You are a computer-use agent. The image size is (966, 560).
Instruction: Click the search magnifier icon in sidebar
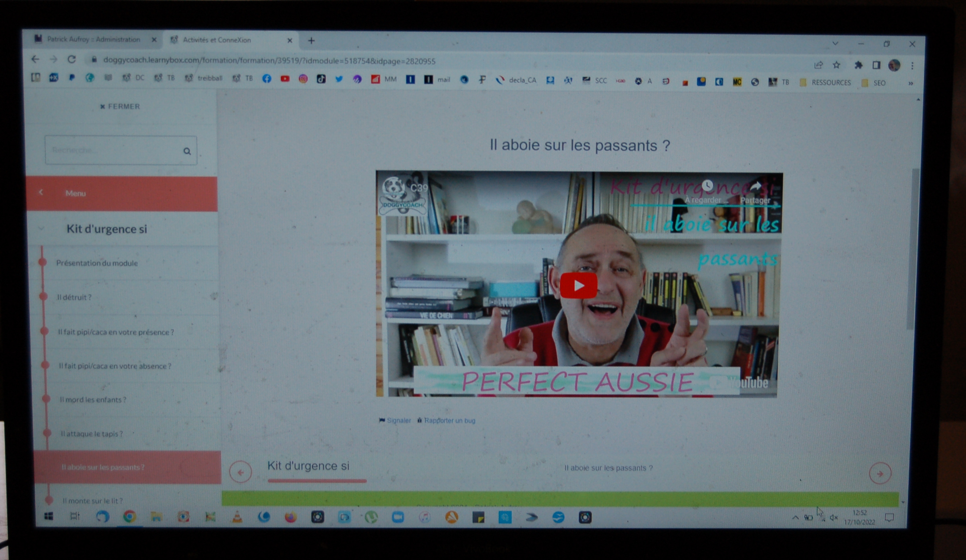pos(187,151)
